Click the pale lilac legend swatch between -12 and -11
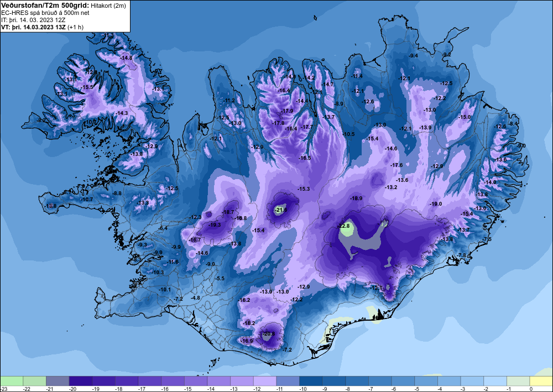This screenshot has width=553, height=392. (x=265, y=381)
